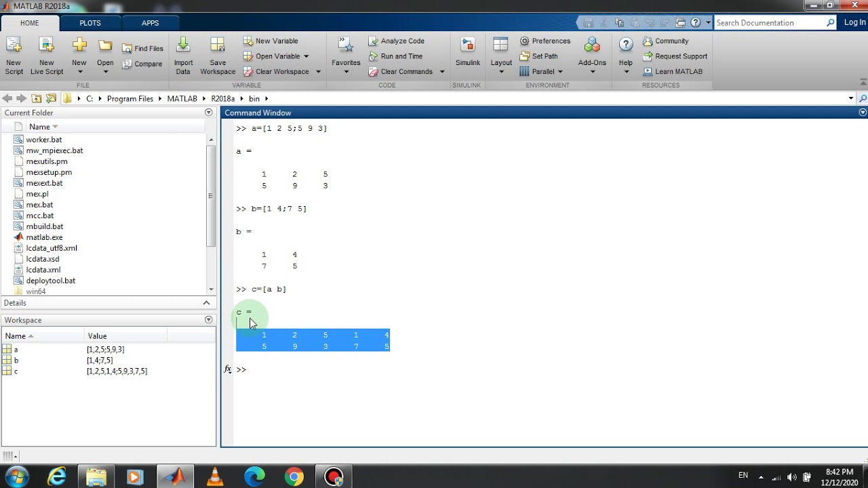Screen dimensions: 868x488
Task: Open the Command Window actions menu
Action: tap(863, 113)
